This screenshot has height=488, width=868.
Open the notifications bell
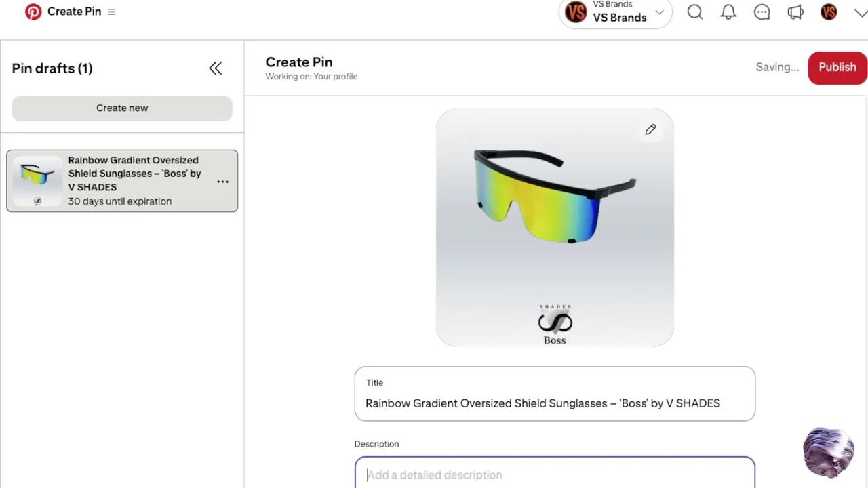click(728, 12)
